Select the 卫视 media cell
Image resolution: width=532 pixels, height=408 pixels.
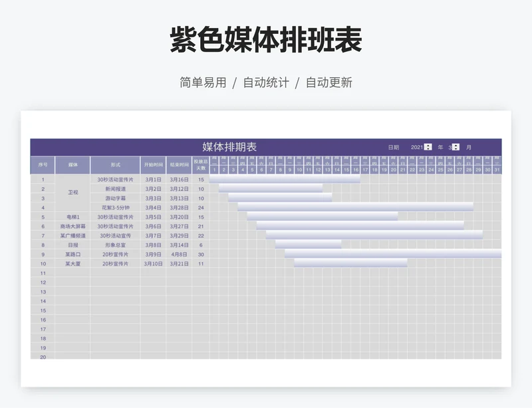click(x=74, y=193)
